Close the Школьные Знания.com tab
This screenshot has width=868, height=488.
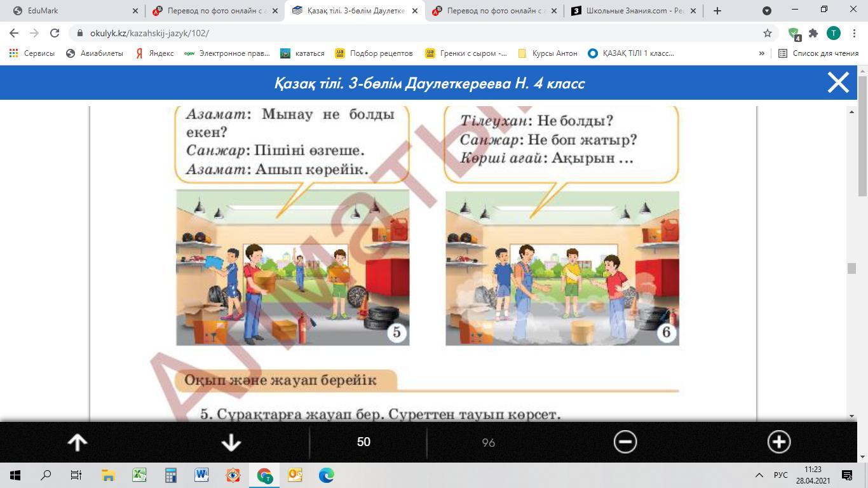693,11
